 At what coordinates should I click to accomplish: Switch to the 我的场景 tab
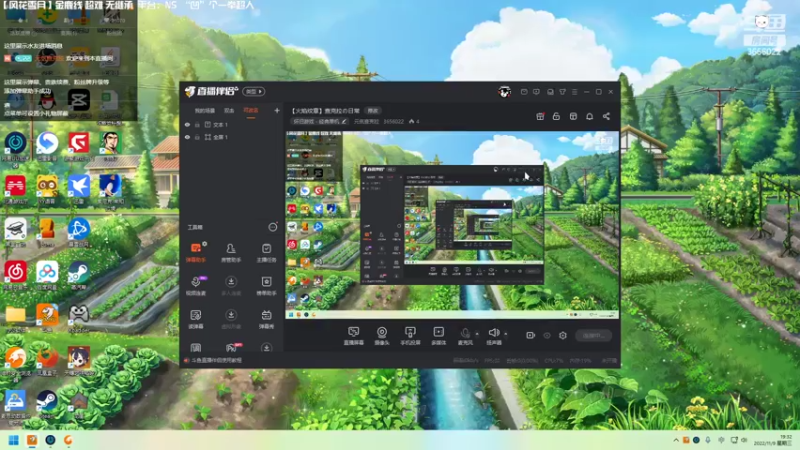[205, 111]
